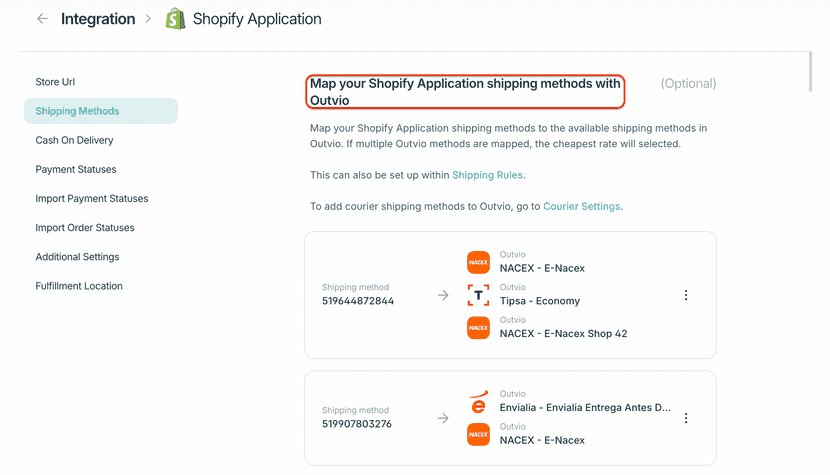The height and width of the screenshot is (475, 830).
Task: Select Shipping Methods in the sidebar
Action: point(77,111)
